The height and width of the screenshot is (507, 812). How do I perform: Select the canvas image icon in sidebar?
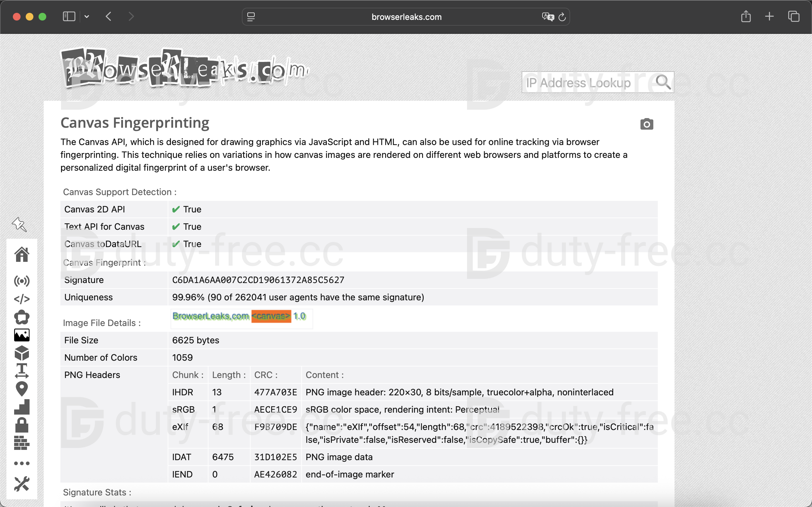(22, 335)
